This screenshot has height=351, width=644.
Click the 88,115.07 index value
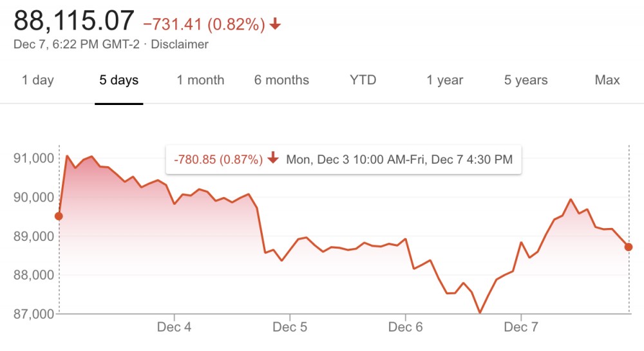74,21
